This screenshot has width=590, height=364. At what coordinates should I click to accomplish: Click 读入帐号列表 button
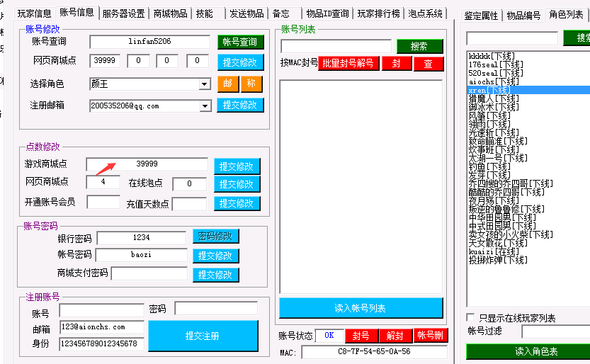[x=361, y=308]
